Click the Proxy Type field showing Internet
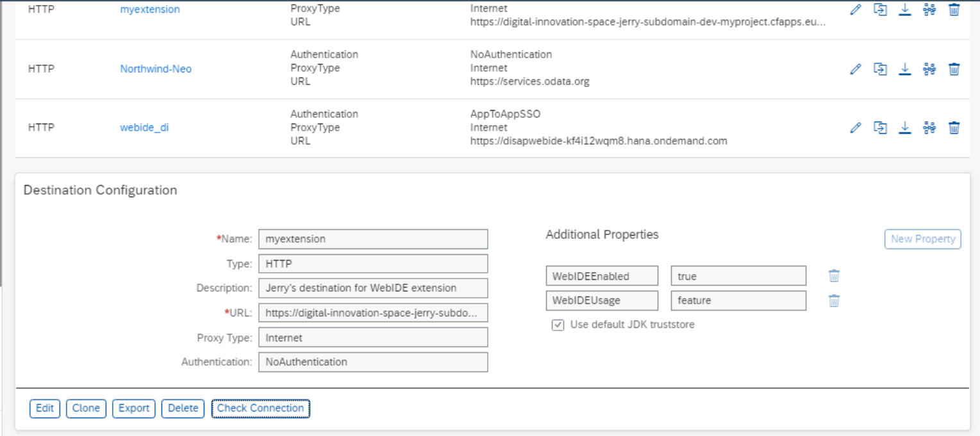Image resolution: width=980 pixels, height=436 pixels. point(373,337)
